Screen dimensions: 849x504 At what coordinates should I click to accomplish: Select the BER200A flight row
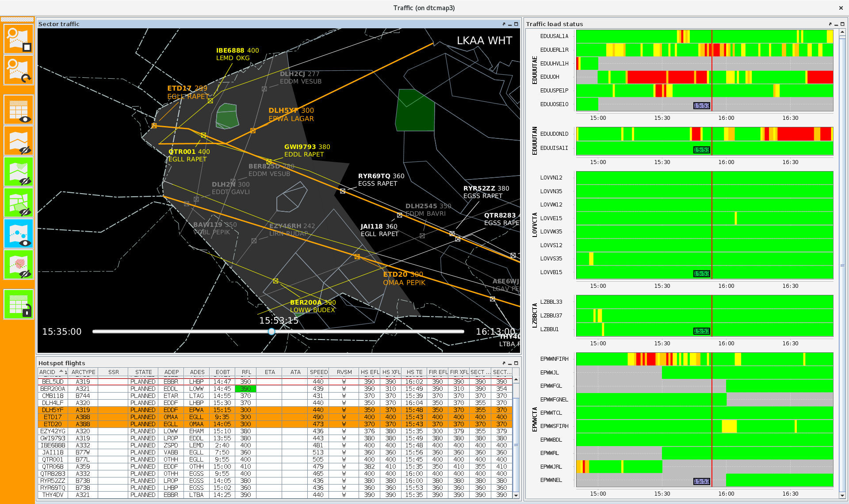pyautogui.click(x=53, y=389)
